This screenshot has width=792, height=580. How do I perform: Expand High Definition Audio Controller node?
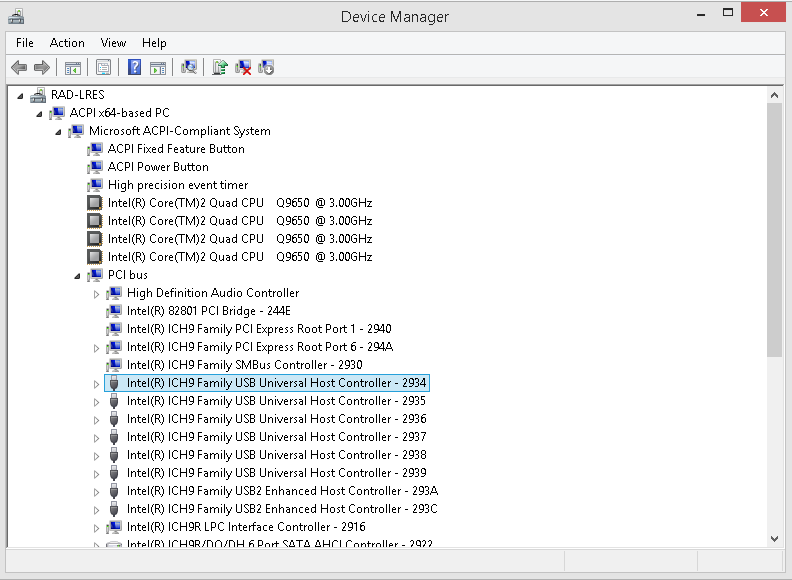tap(97, 293)
